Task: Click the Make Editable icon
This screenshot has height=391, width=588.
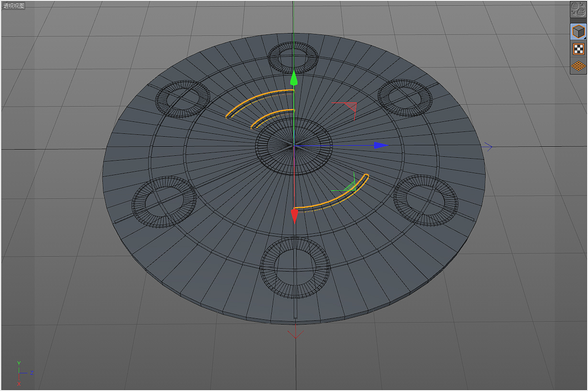Action: [578, 10]
